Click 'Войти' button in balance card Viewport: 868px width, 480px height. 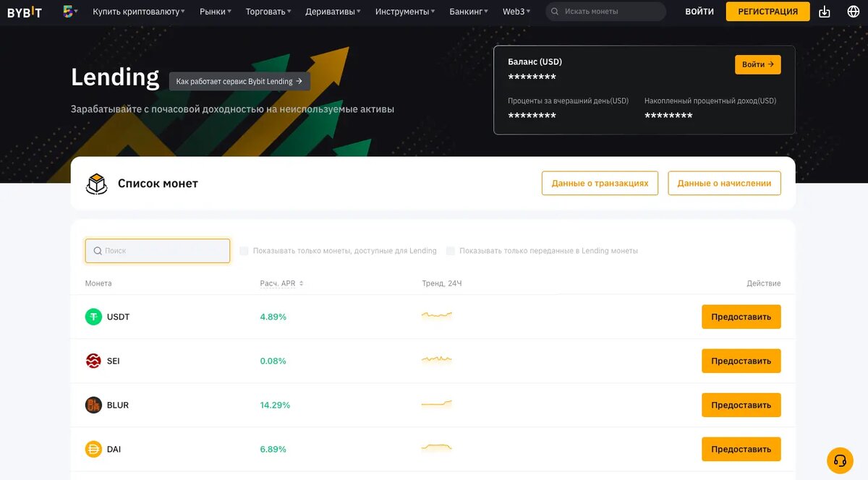(x=758, y=64)
